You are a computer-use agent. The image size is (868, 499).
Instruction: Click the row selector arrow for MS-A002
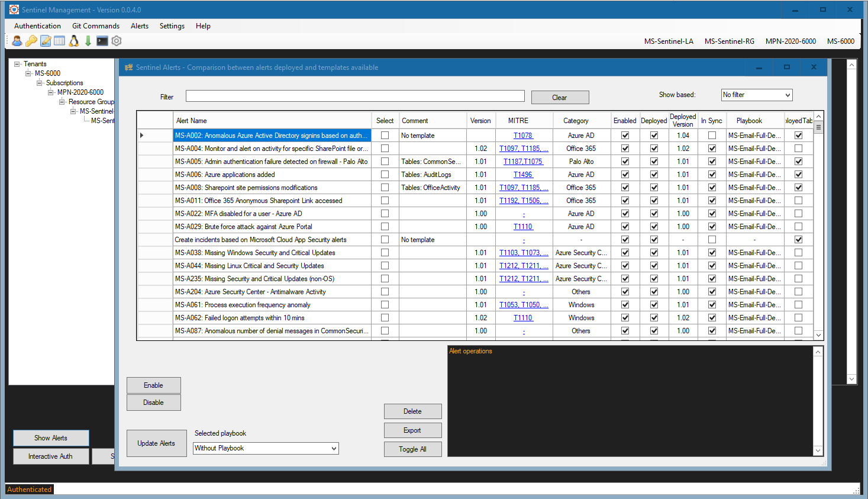pyautogui.click(x=142, y=136)
